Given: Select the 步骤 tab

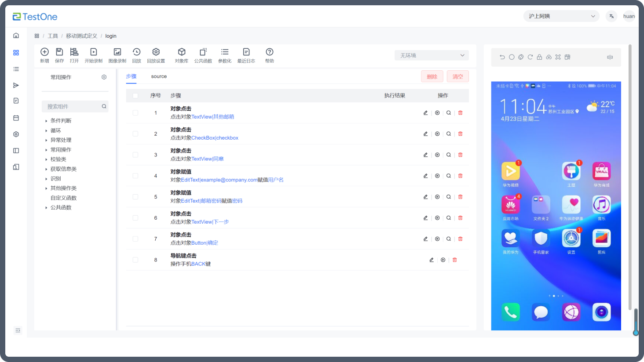Looking at the screenshot, I should pyautogui.click(x=131, y=76).
